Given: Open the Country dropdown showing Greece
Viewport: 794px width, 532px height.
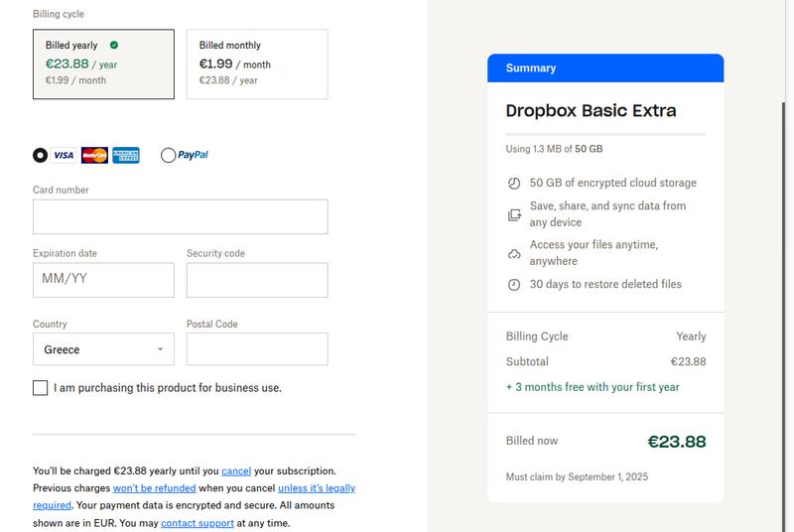Looking at the screenshot, I should point(103,349).
